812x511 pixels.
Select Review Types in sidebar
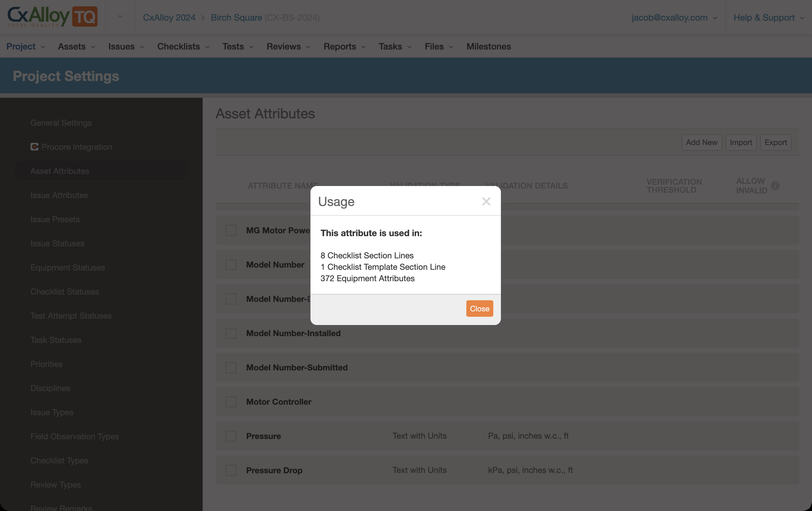[56, 484]
